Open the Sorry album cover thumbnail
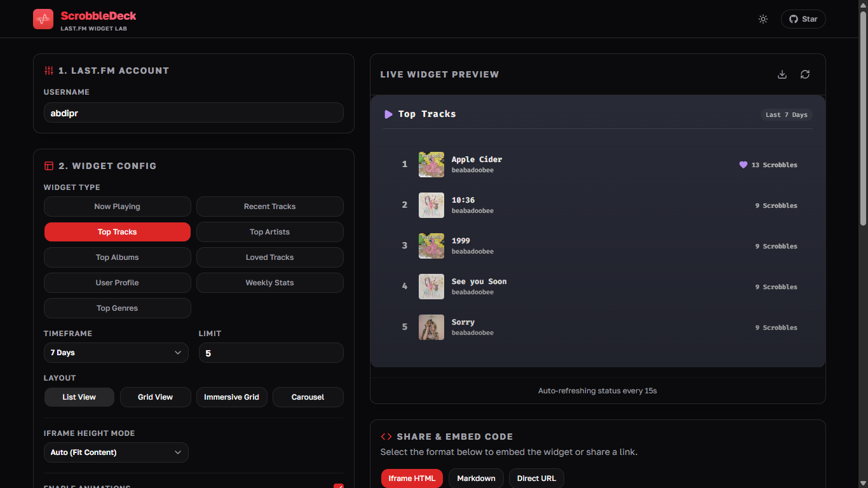The height and width of the screenshot is (488, 868). click(x=431, y=327)
